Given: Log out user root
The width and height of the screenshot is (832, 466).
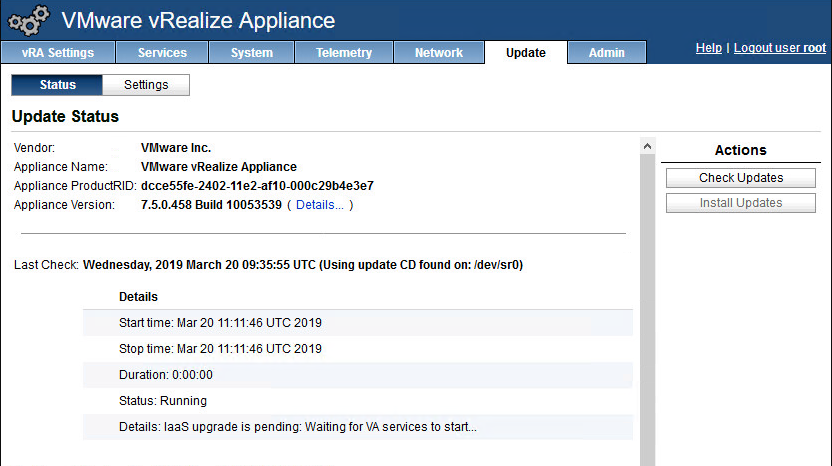Looking at the screenshot, I should tap(780, 48).
